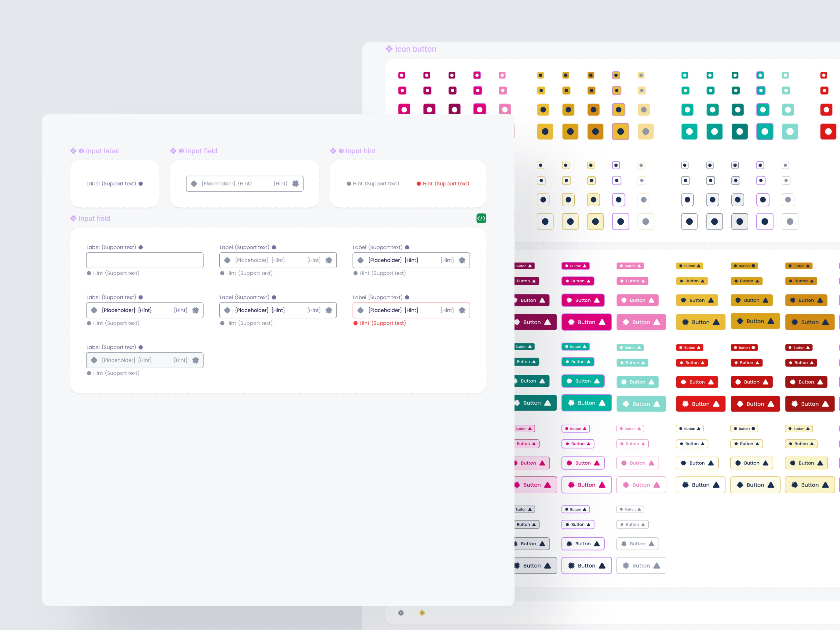
Task: Click the largest pale yellow filled icon button
Action: tap(646, 132)
